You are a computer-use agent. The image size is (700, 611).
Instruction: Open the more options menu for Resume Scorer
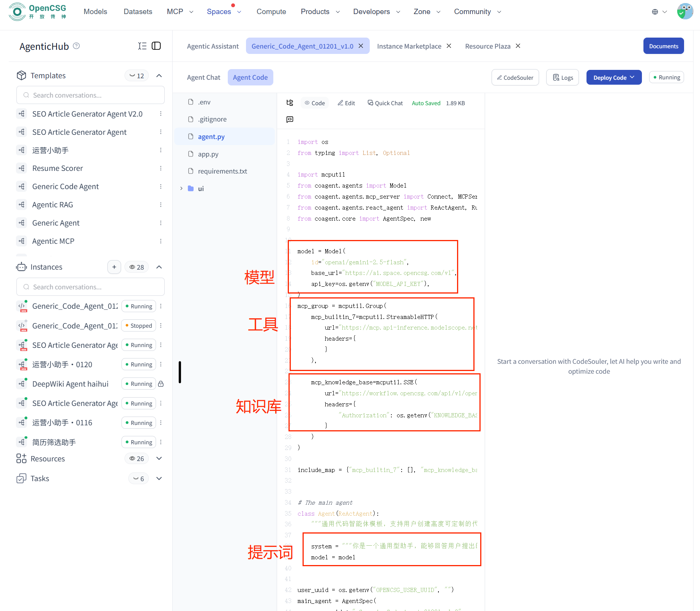tap(161, 168)
